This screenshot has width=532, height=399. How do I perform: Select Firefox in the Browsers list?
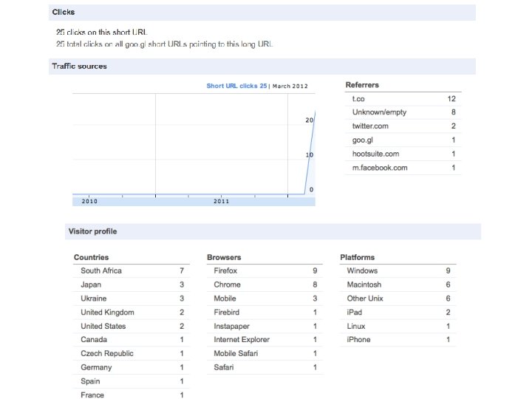point(225,271)
